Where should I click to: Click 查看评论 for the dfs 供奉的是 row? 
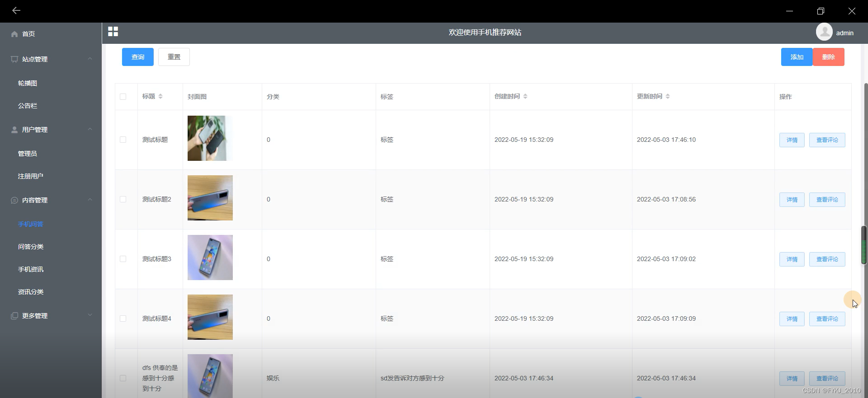[827, 379]
